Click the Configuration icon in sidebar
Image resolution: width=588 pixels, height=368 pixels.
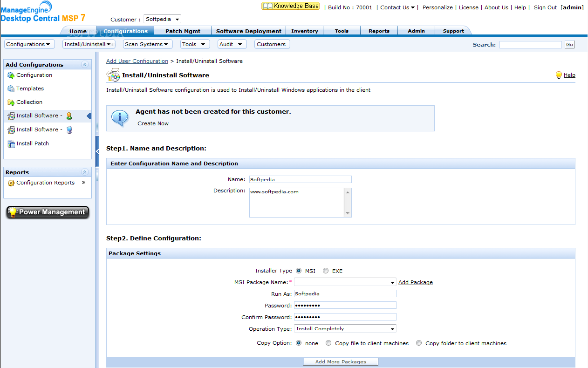11,75
